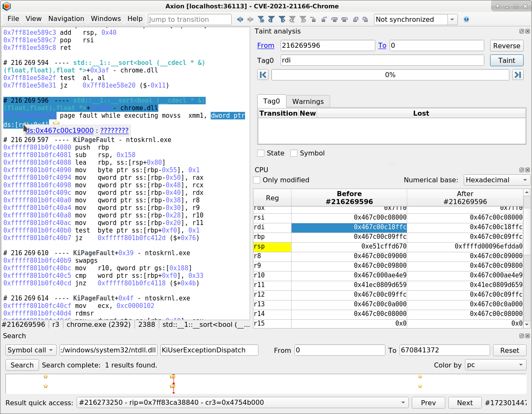Click the blue help question mark icon

click(x=466, y=19)
